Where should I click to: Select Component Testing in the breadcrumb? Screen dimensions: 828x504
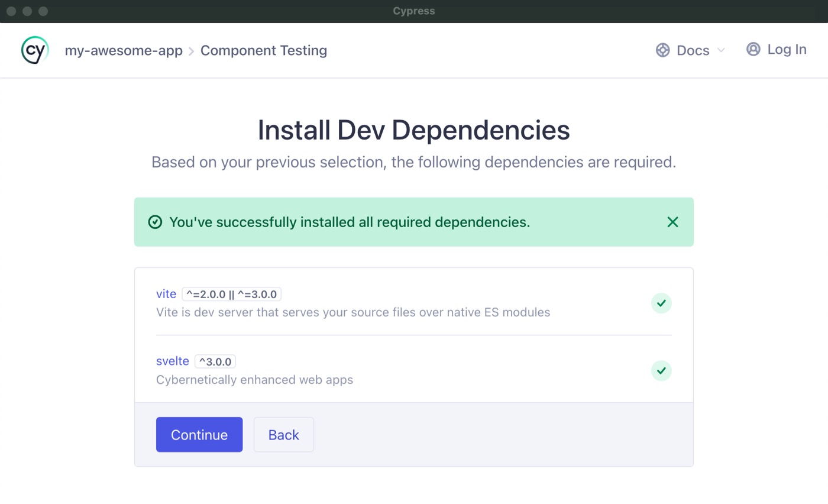(264, 50)
